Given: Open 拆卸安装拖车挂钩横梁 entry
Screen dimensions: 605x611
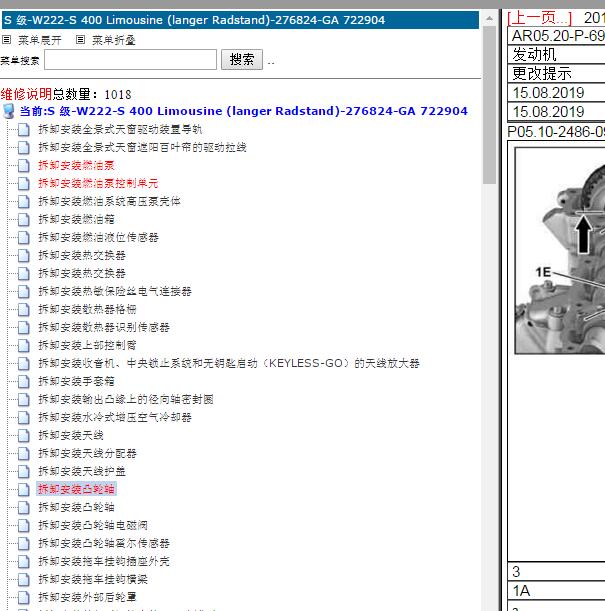Looking at the screenshot, I should pyautogui.click(x=93, y=579).
